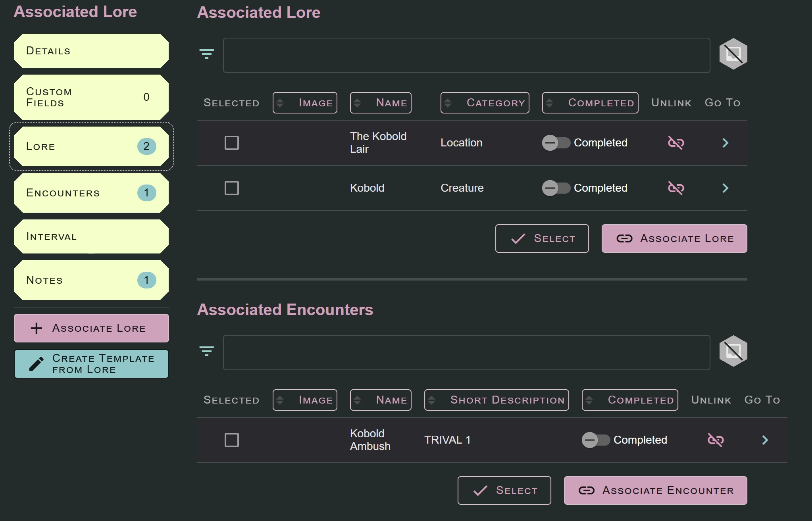Go to The Kobold Lair page
Image resolution: width=812 pixels, height=521 pixels.
(x=725, y=143)
